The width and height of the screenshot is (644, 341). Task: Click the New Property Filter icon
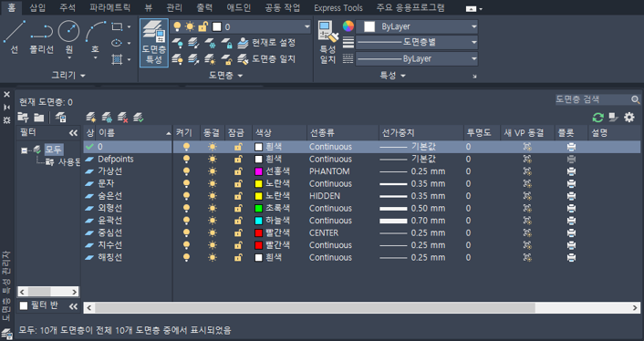23,118
